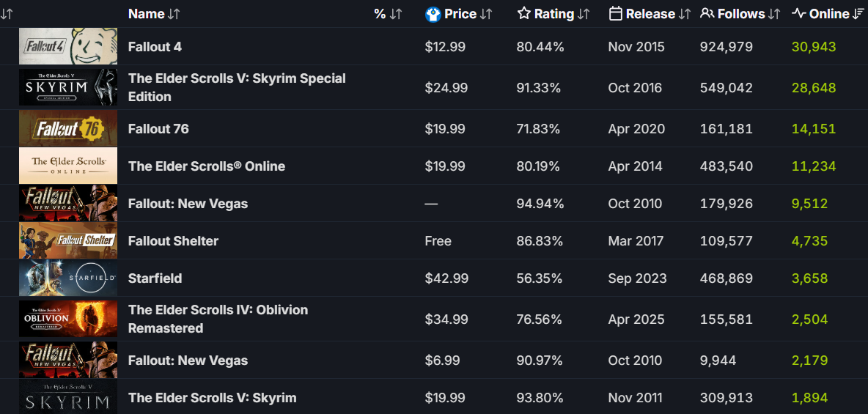Screen dimensions: 868x414
Task: Click the Fallout Shelter thumbnail image
Action: tap(68, 241)
